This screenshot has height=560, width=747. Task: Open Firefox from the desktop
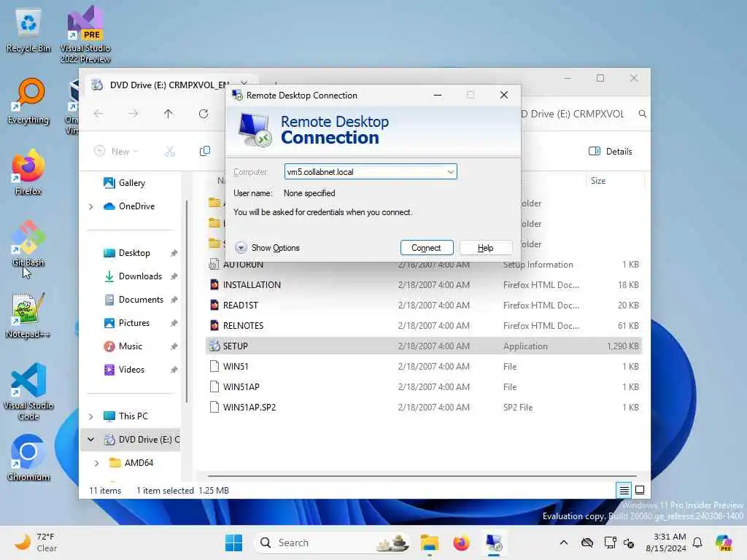28,173
